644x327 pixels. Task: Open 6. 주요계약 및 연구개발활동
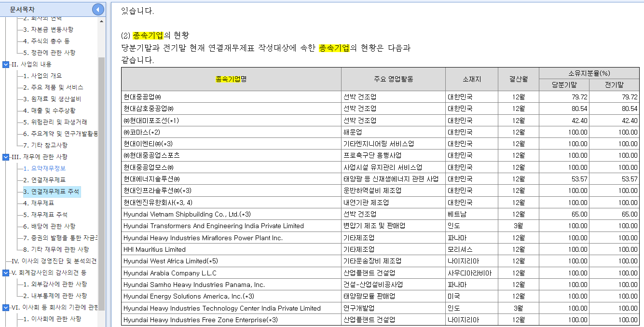point(60,134)
